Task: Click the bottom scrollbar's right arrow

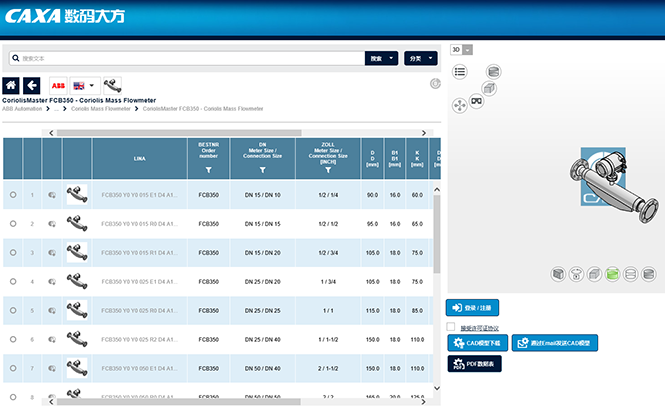Action: [423, 401]
